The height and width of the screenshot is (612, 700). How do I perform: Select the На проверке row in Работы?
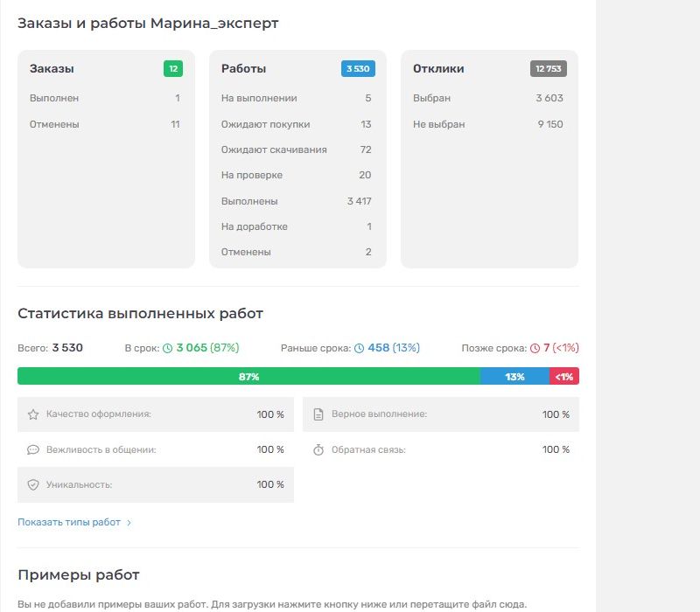[x=297, y=175]
